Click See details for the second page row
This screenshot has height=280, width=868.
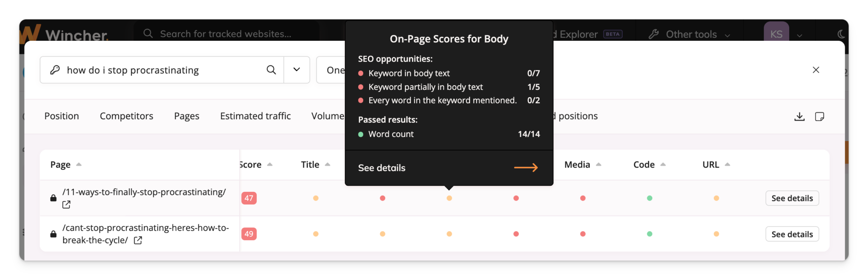(792, 234)
